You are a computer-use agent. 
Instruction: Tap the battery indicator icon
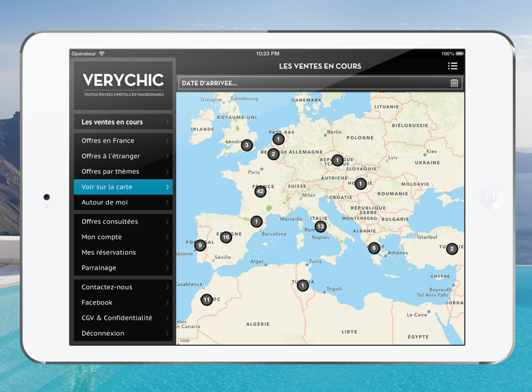459,54
